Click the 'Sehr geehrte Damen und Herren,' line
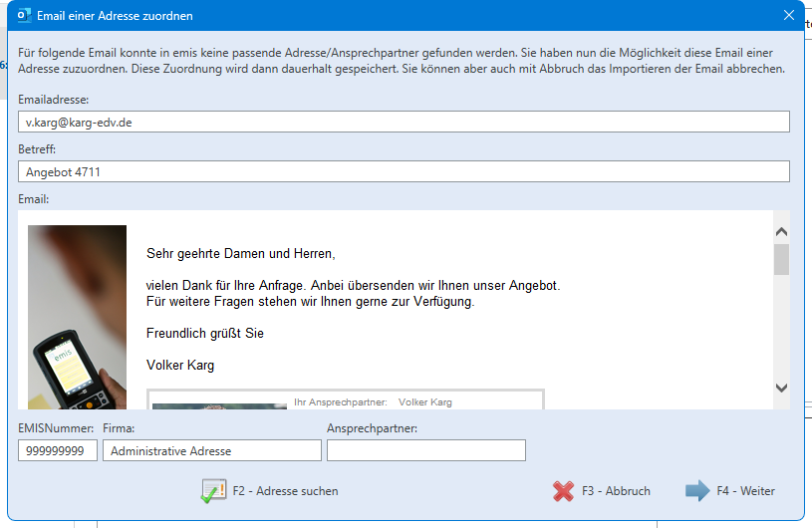The width and height of the screenshot is (812, 528). [x=241, y=254]
